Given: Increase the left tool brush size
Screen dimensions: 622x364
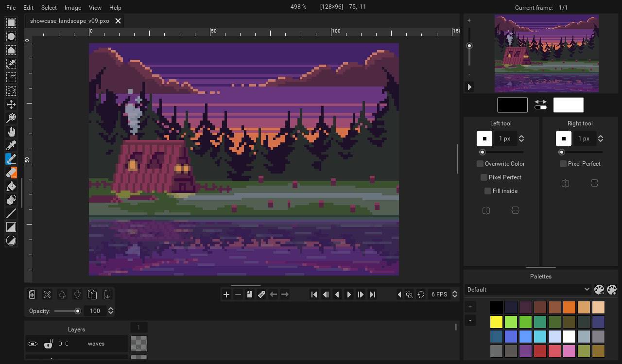Looking at the screenshot, I should 521,136.
